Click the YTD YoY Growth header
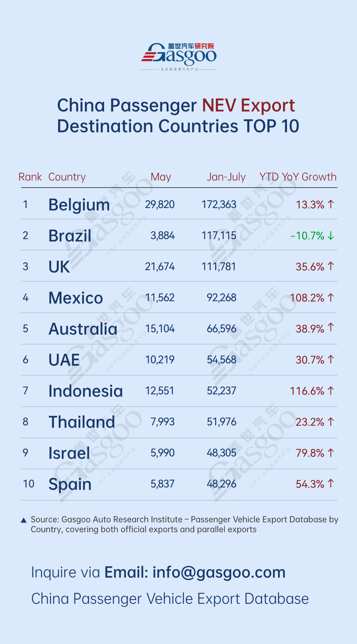 pos(298,177)
